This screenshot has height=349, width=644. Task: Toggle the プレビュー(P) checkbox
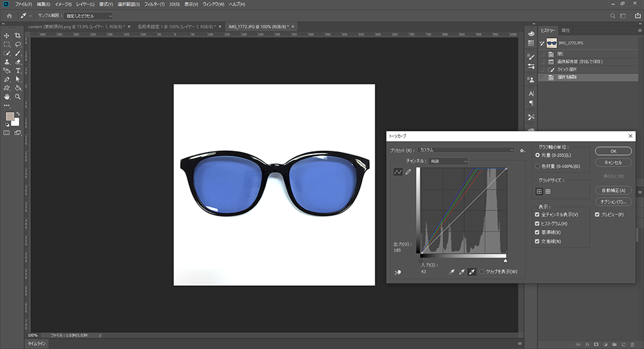[598, 214]
